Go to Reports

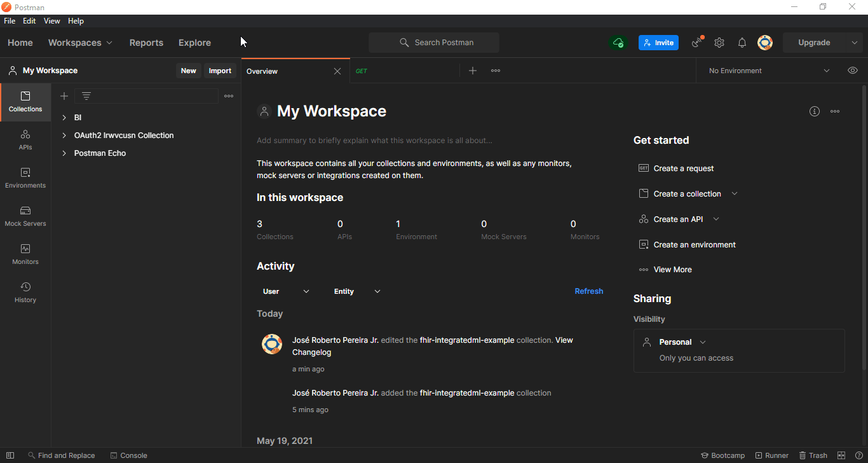pos(146,43)
